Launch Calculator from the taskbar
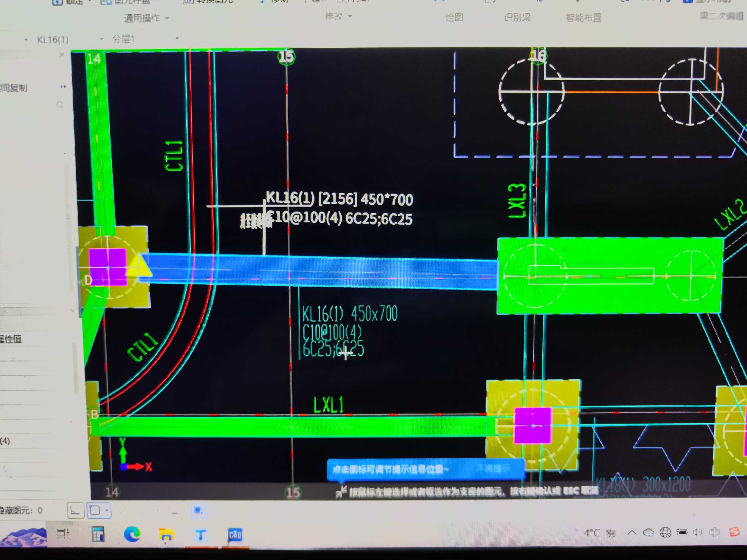This screenshot has width=747, height=560. pyautogui.click(x=98, y=534)
